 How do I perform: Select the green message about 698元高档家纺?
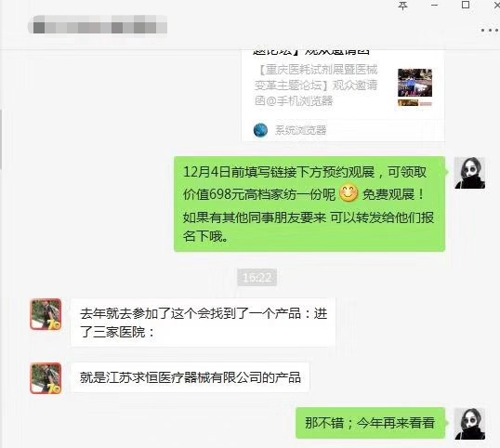point(309,204)
